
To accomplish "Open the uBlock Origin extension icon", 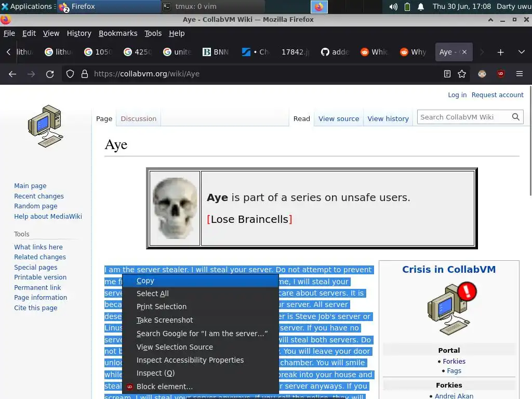I will tap(500, 74).
